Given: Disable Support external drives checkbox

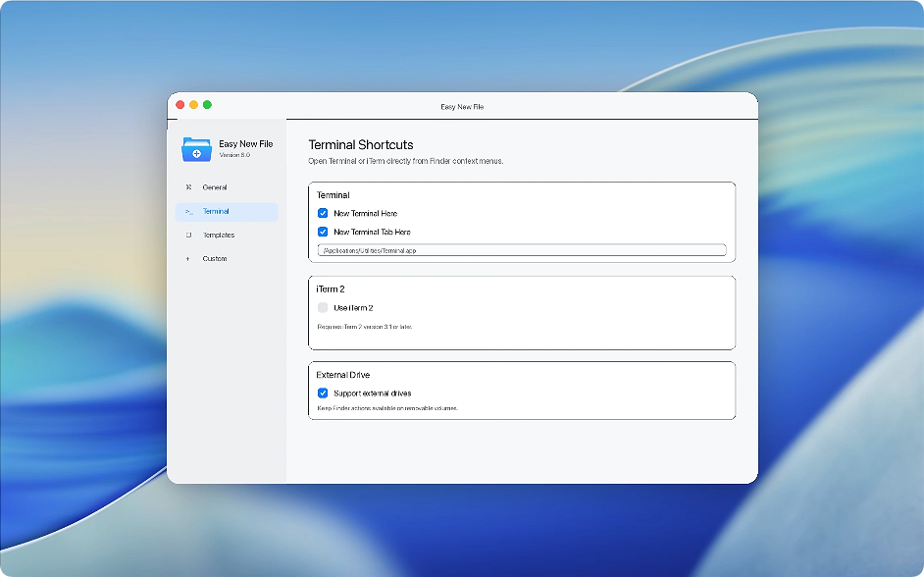Looking at the screenshot, I should coord(323,393).
